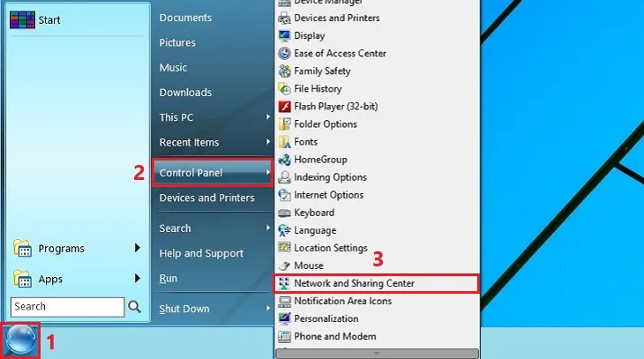This screenshot has width=644, height=359.
Task: Click the Phone and Modem icon
Action: click(284, 336)
